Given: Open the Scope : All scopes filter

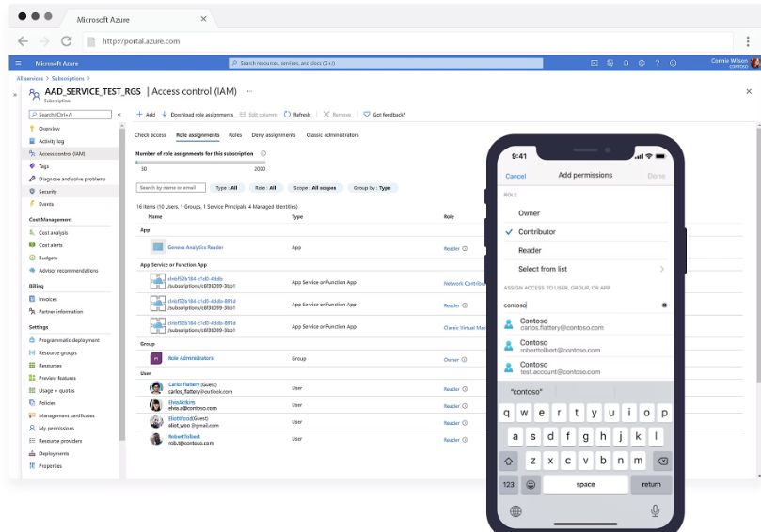Looking at the screenshot, I should [315, 188].
